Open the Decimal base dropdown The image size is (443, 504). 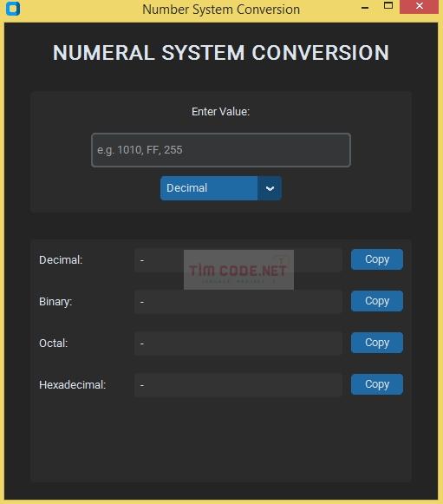[x=221, y=188]
